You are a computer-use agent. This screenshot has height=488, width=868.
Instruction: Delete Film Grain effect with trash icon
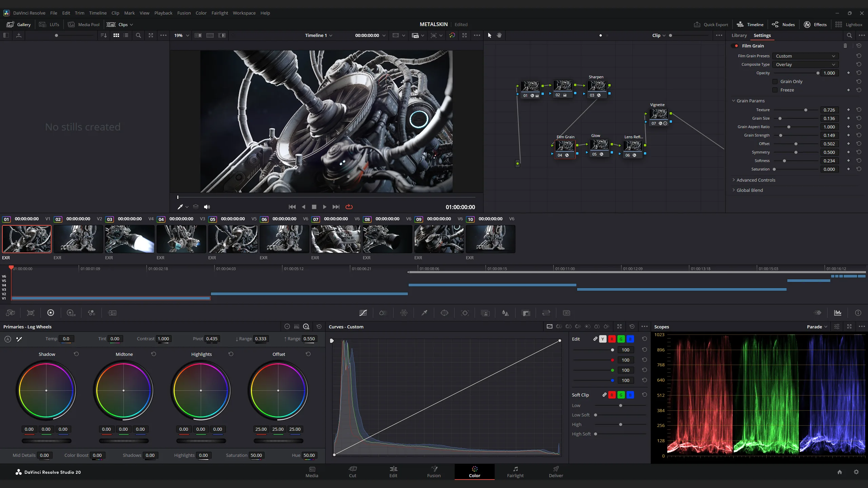(845, 46)
